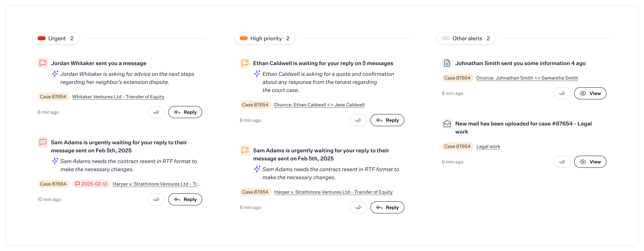
Task: Mark Jordan Whitaker's message as read with double checkmark
Action: (x=156, y=112)
